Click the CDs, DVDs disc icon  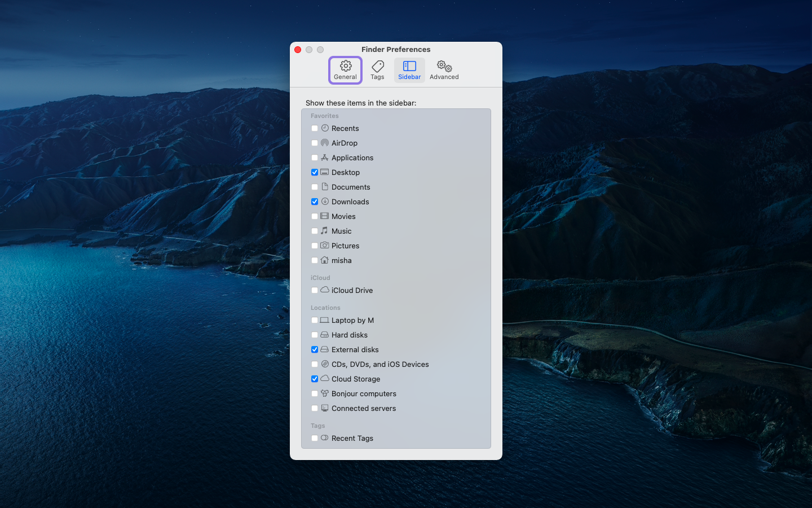(x=325, y=364)
